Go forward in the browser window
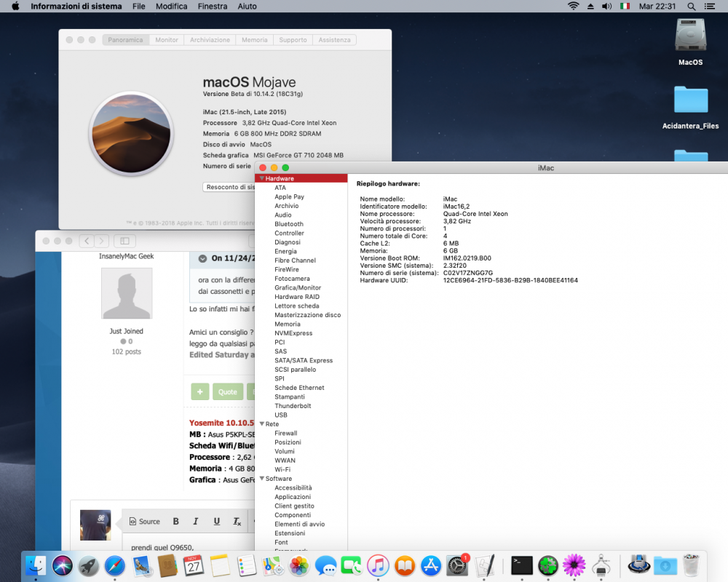 (x=102, y=241)
